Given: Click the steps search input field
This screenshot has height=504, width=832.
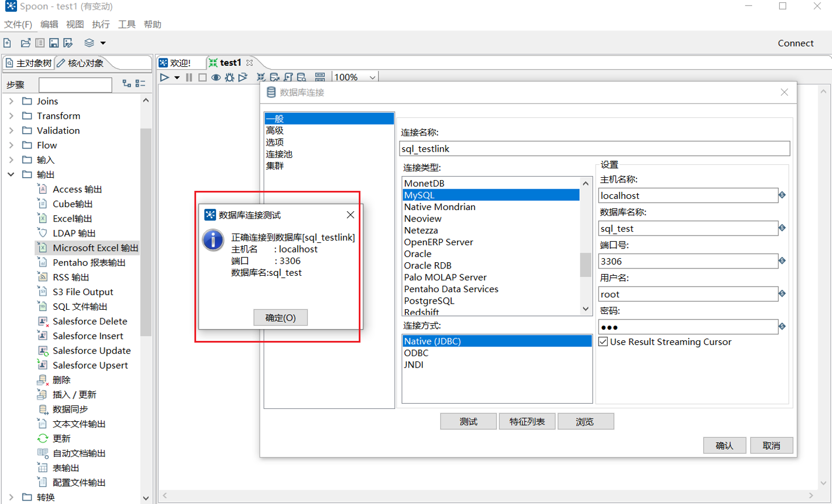Looking at the screenshot, I should (x=75, y=85).
